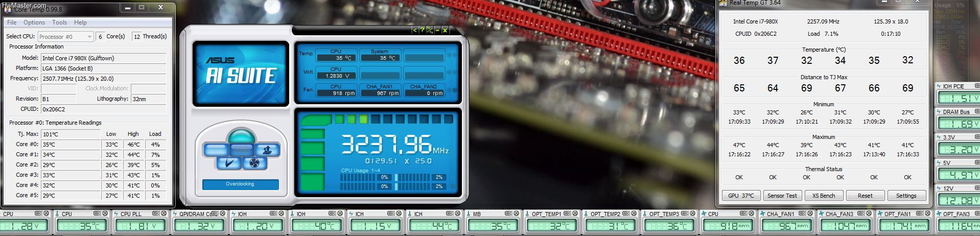Close the OPT_FAN1 widget
This screenshot has height=236, width=980.
(x=927, y=214)
